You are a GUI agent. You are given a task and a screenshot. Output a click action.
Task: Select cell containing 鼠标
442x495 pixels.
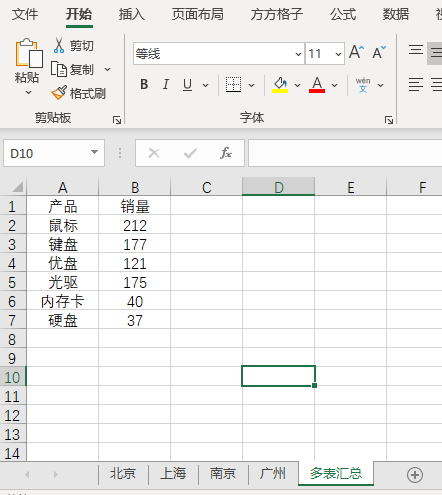(x=63, y=225)
